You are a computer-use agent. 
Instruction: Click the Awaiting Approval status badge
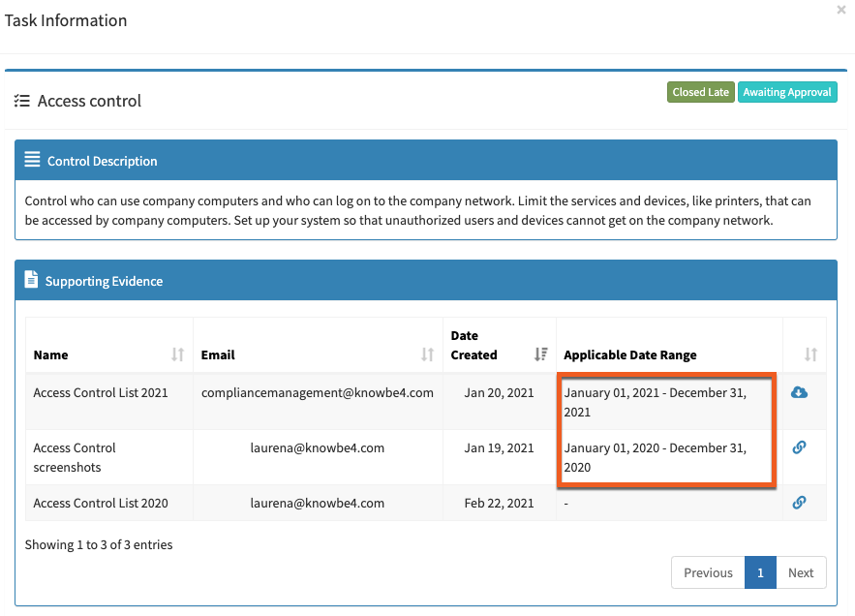click(x=787, y=92)
